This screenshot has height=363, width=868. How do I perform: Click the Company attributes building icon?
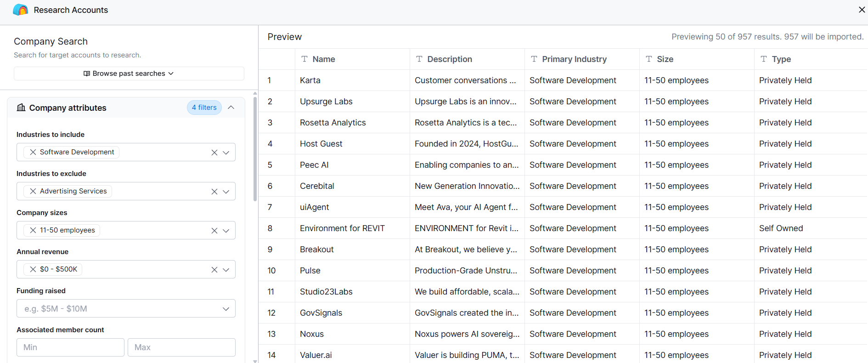click(x=21, y=108)
